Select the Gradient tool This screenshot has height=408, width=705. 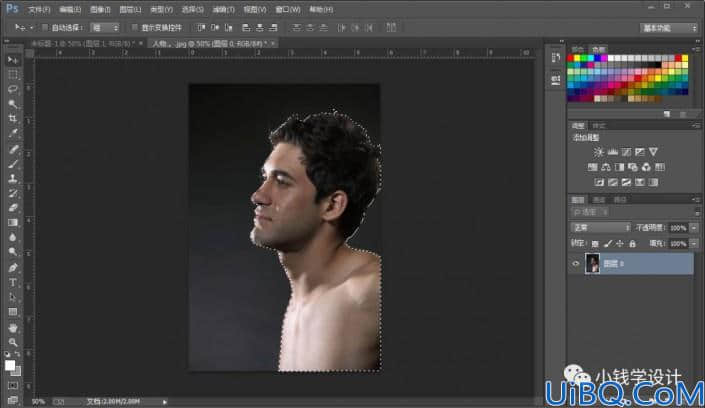[13, 223]
